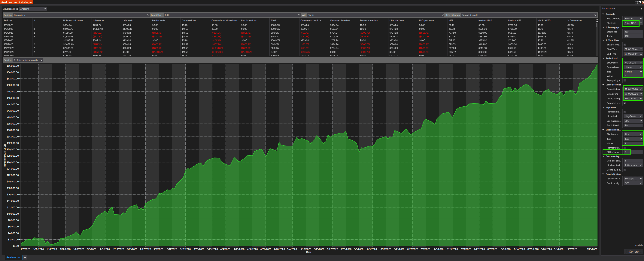Select the 1/5/2026 row in results
The image size is (644, 261).
(x=299, y=29)
